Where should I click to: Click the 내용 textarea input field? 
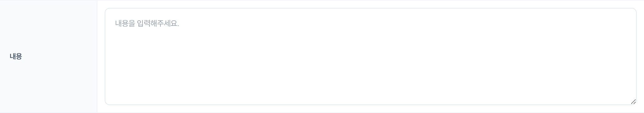tap(370, 56)
